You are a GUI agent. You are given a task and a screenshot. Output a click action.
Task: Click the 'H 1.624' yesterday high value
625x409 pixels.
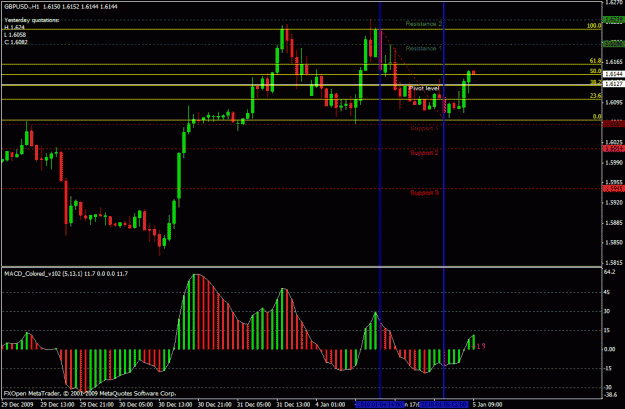point(14,28)
